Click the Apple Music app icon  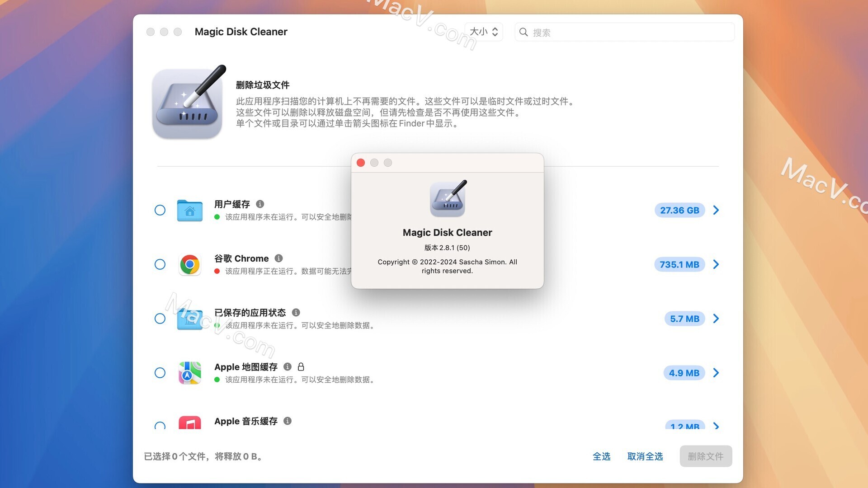pos(190,422)
